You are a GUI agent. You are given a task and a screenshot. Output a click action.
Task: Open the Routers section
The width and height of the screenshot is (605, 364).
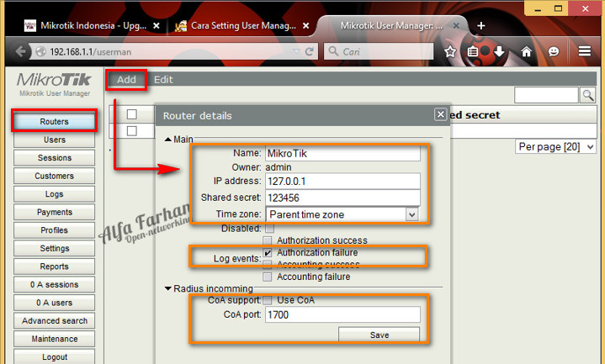pos(54,121)
